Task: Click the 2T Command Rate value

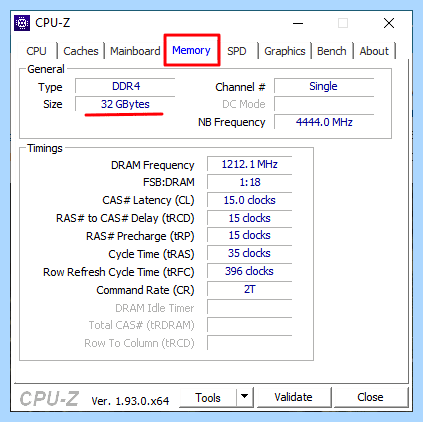Action: pyautogui.click(x=250, y=289)
